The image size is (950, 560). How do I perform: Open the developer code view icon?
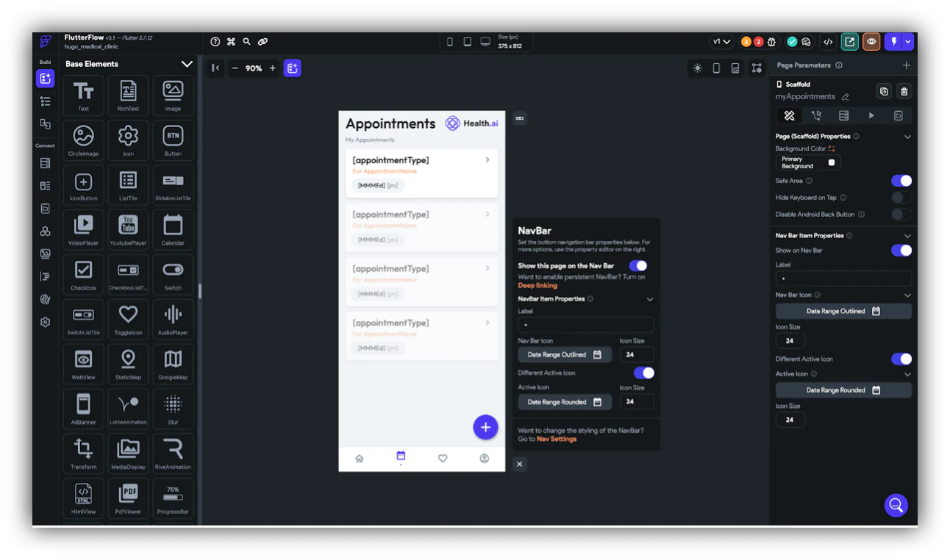(x=828, y=42)
